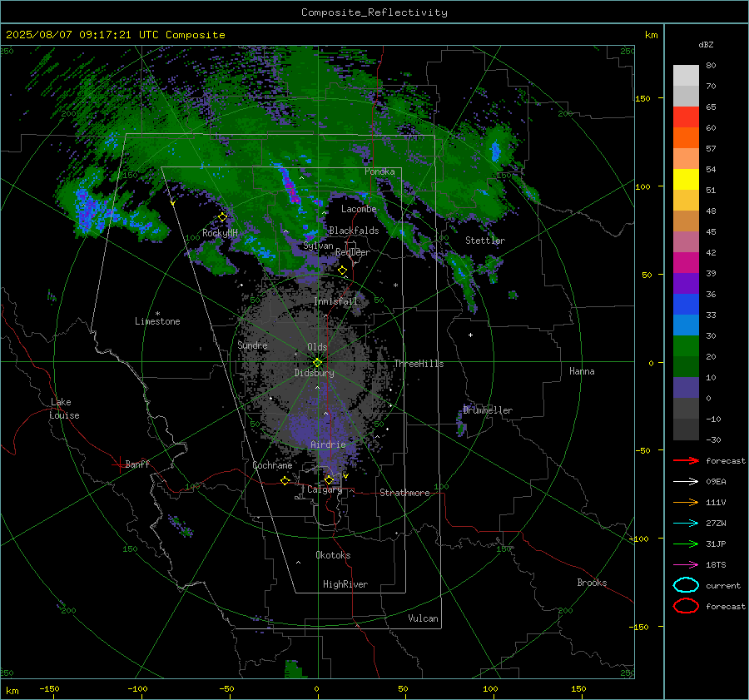Click the Cochrane label
This screenshot has height=700, width=749.
(x=272, y=465)
